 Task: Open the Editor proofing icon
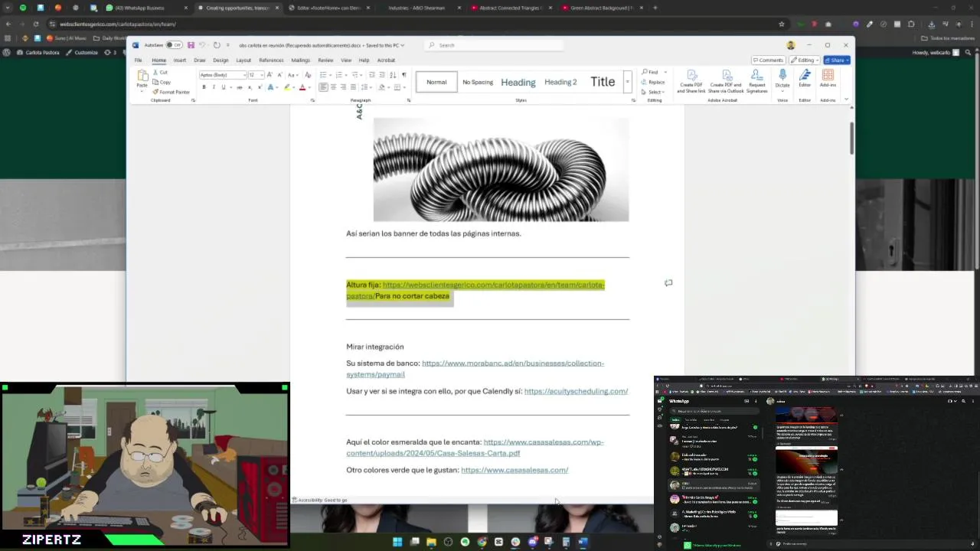(x=805, y=79)
